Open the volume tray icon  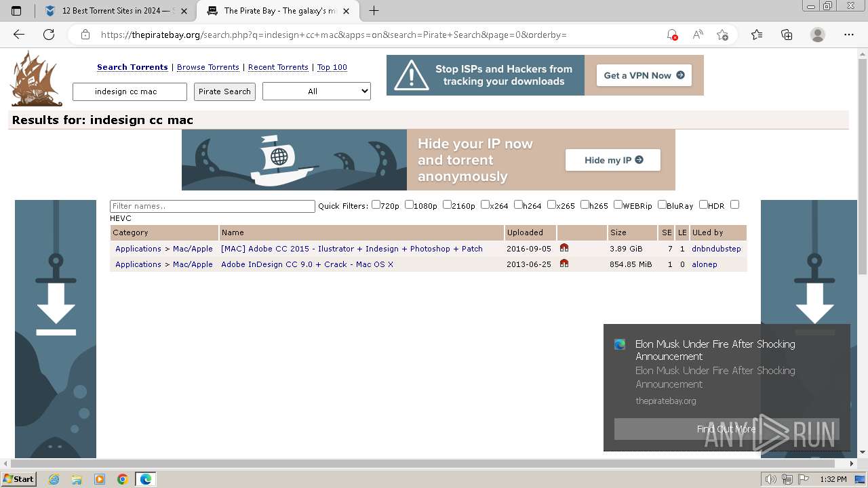click(x=771, y=479)
